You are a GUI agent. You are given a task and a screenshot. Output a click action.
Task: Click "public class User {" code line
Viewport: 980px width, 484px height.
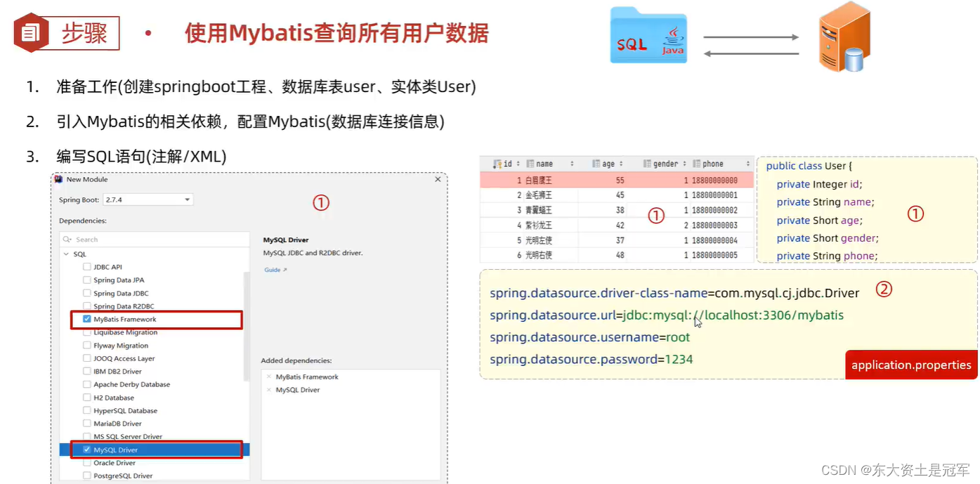click(x=809, y=166)
